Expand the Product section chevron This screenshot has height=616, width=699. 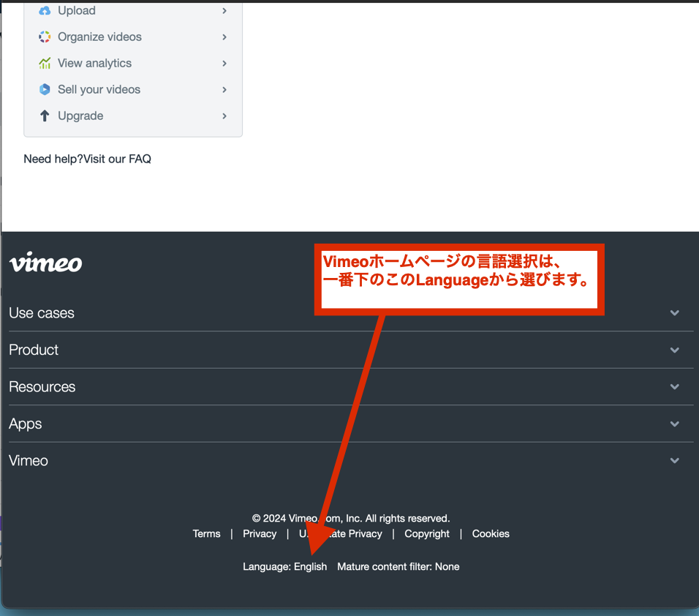tap(674, 350)
